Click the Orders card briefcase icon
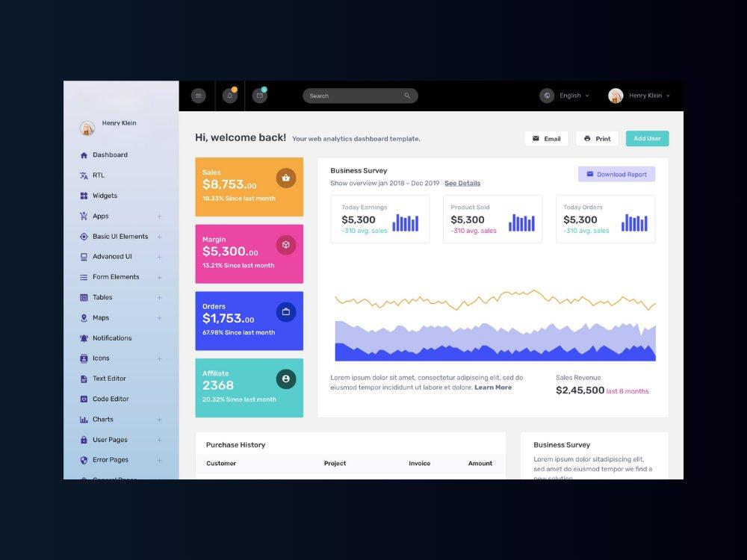This screenshot has height=560, width=747. pos(286,312)
